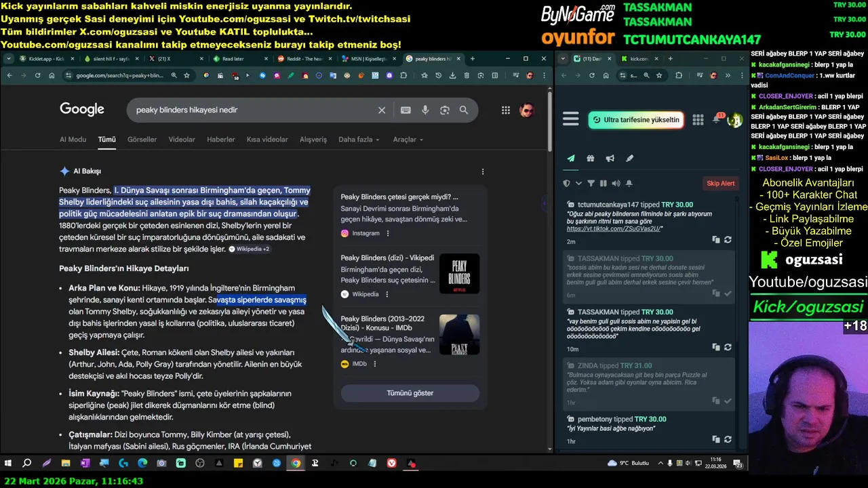Viewport: 868px width, 488px height.
Task: Open the Görseller search tab
Action: point(142,140)
